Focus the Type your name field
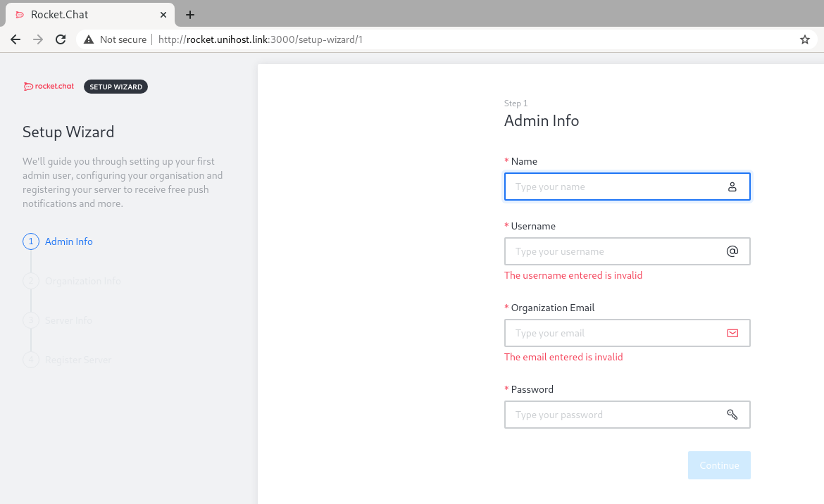824x504 pixels. 613,187
